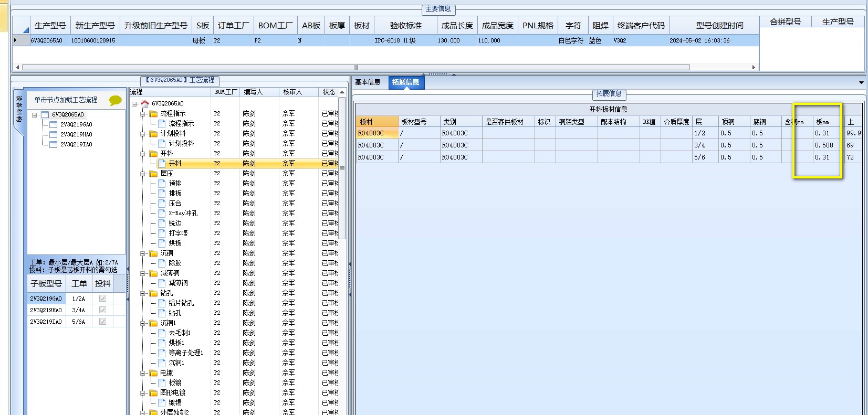Screen dimensions: 868x415
Task: Collapse the 6V3Q2065A0 node in left tree
Action: tap(35, 114)
